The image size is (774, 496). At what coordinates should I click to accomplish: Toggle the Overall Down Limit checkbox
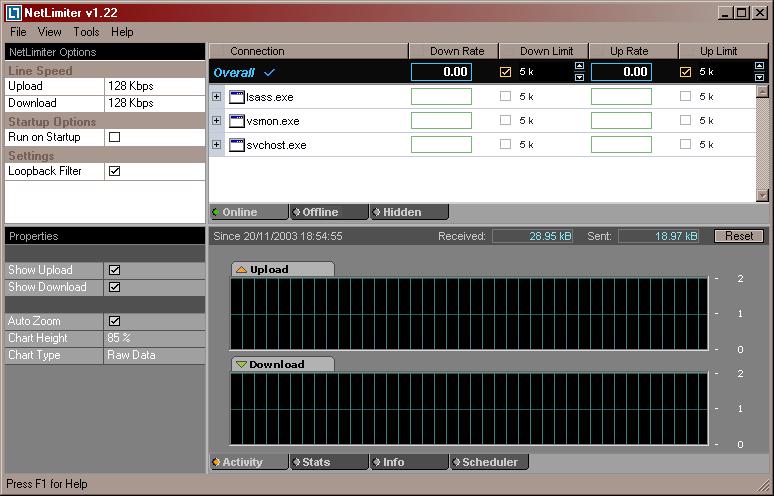tap(505, 72)
